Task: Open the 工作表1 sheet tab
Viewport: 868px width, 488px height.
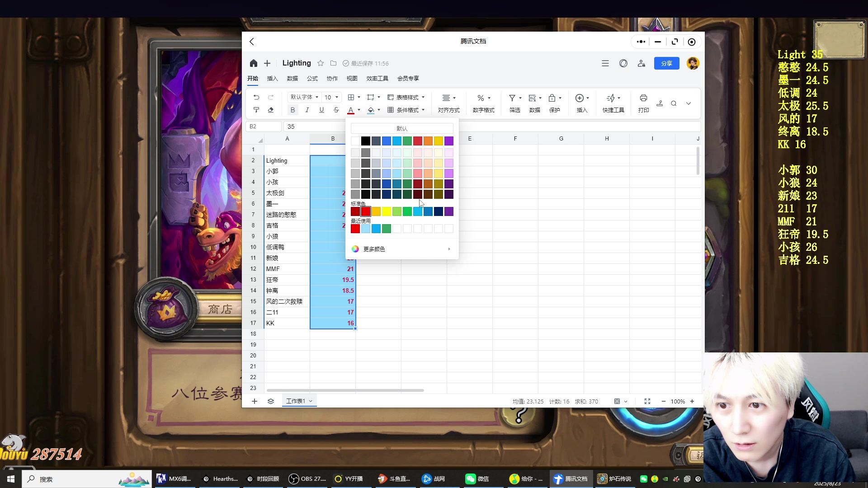Action: 299,401
